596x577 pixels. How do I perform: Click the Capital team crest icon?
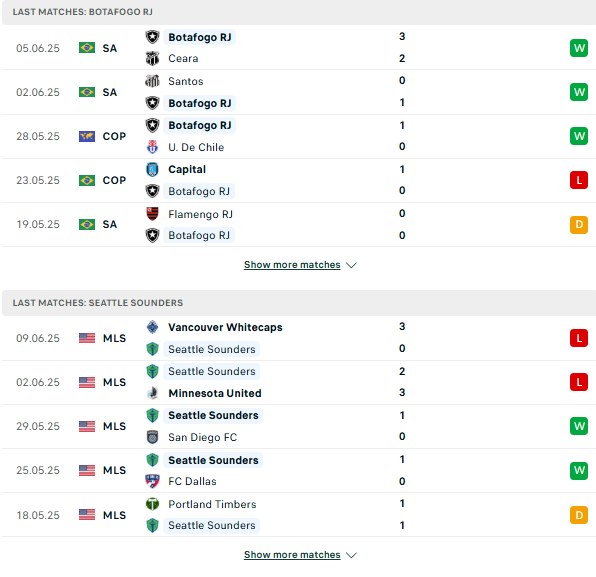152,170
